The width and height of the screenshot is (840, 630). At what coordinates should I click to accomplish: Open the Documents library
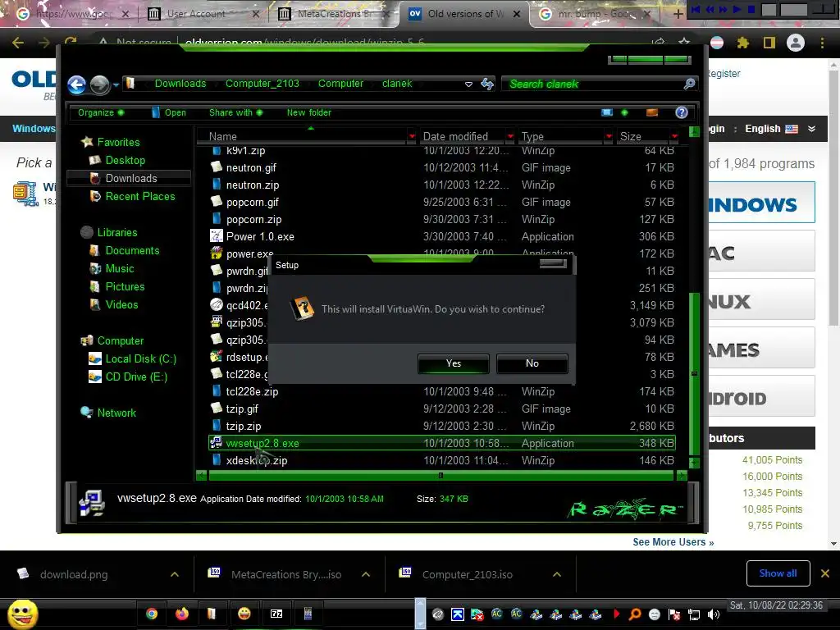coord(132,251)
